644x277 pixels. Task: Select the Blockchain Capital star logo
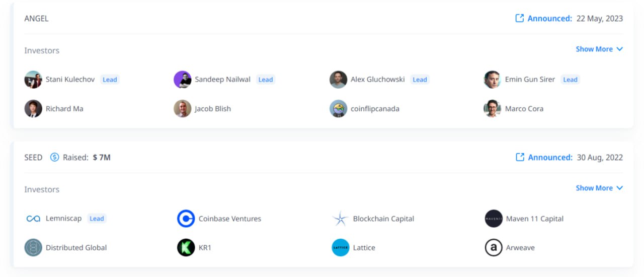pyautogui.click(x=340, y=219)
